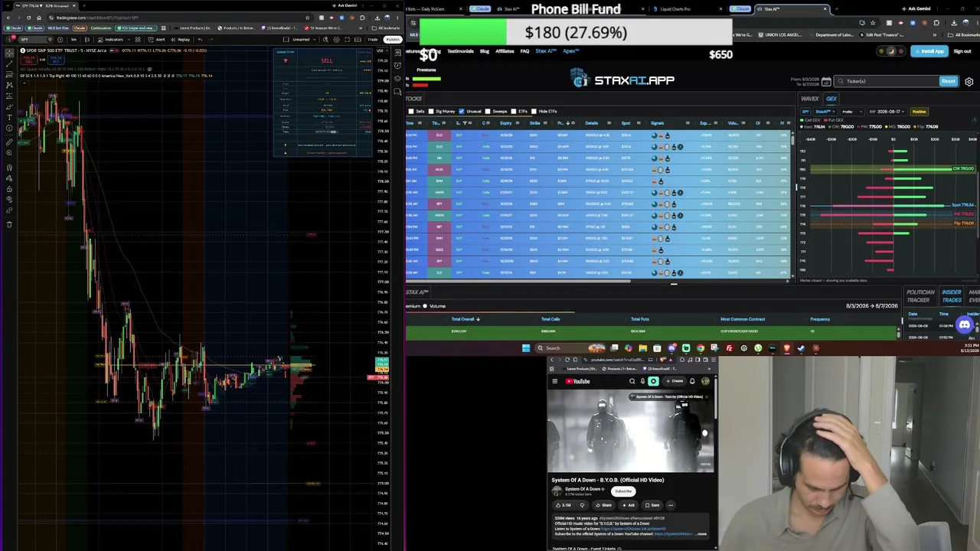Uncheck the Unusual filter checkbox
The width and height of the screenshot is (980, 551).
pos(461,111)
